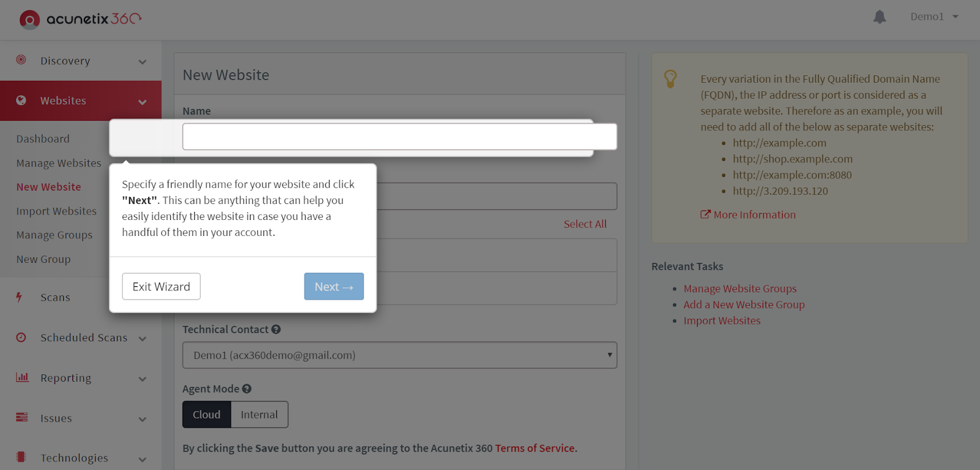This screenshot has width=980, height=470.
Task: Click the Exit Wizard button
Action: (x=161, y=287)
